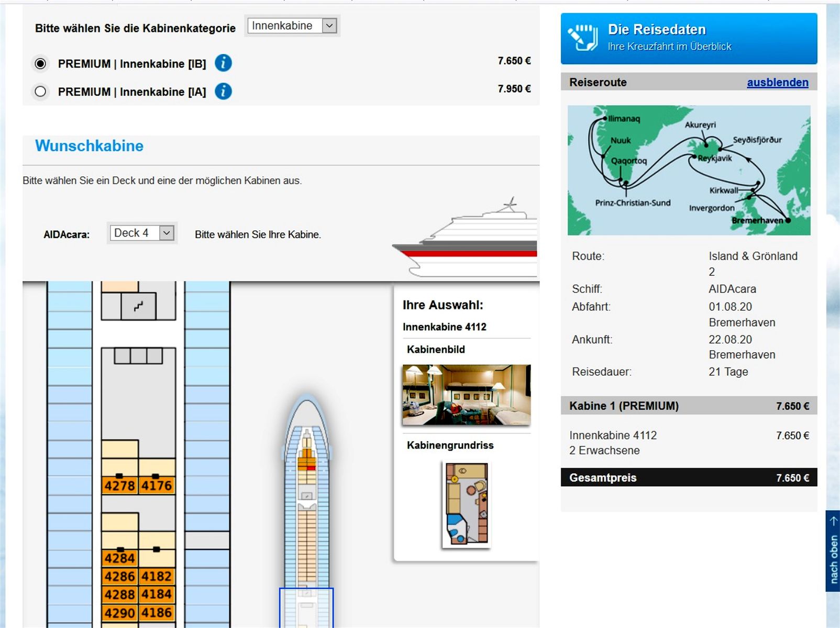The height and width of the screenshot is (628, 840).
Task: Choose cabin 4288 on deck plan
Action: click(119, 595)
